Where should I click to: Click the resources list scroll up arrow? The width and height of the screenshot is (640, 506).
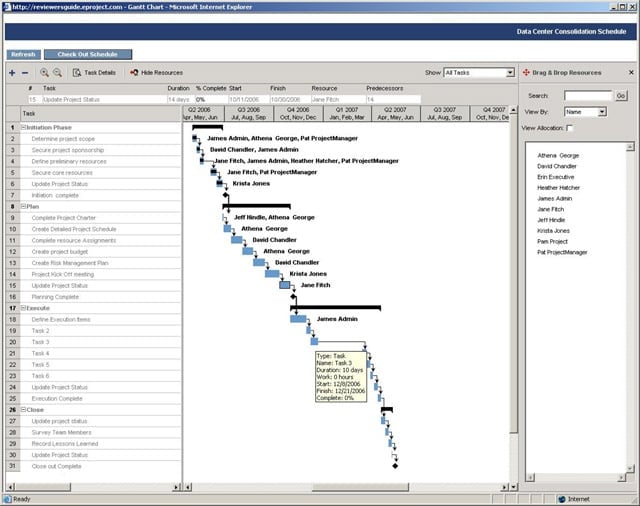click(630, 146)
